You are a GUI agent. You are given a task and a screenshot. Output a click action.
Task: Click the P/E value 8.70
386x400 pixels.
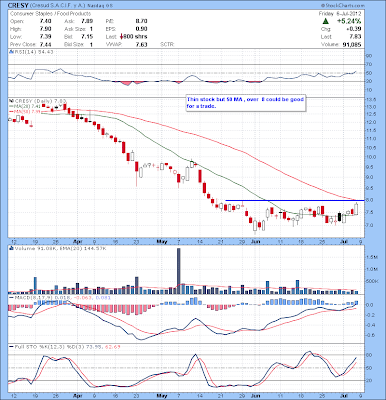point(141,21)
